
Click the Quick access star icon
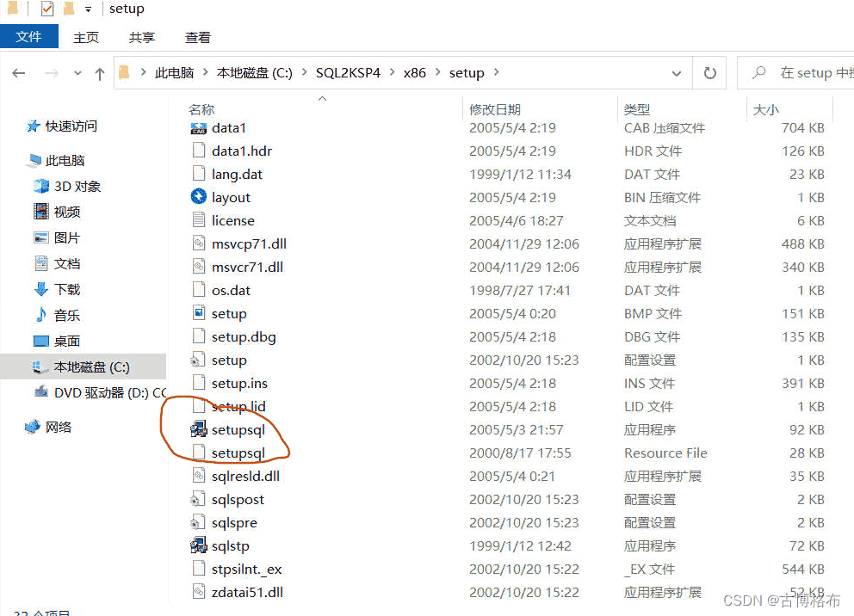pyautogui.click(x=34, y=126)
